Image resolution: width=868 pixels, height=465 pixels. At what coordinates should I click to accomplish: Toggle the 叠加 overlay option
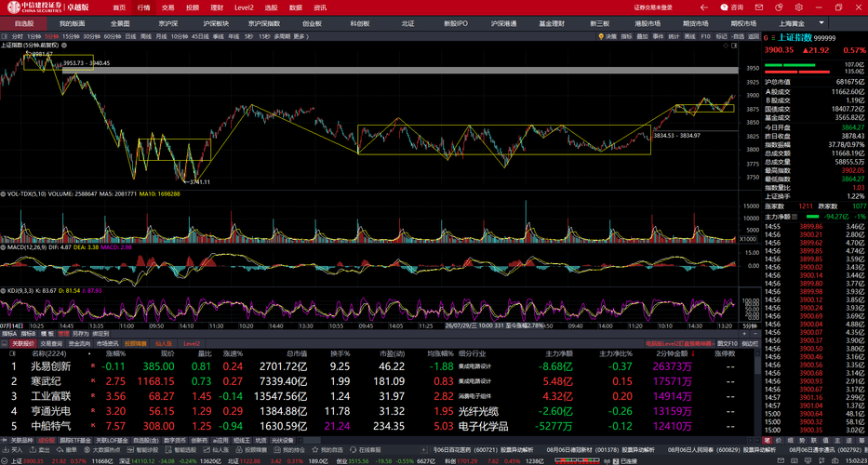642,36
